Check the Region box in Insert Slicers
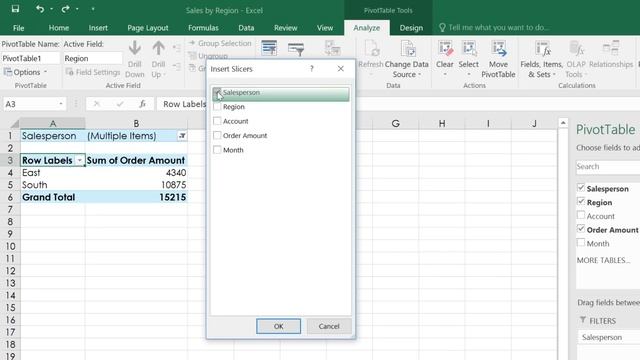 [217, 107]
